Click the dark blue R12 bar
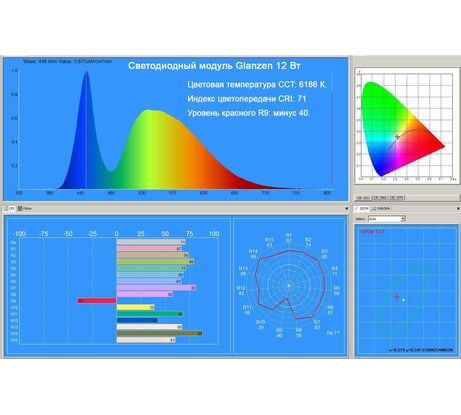The height and width of the screenshot is (415, 461). [137, 320]
